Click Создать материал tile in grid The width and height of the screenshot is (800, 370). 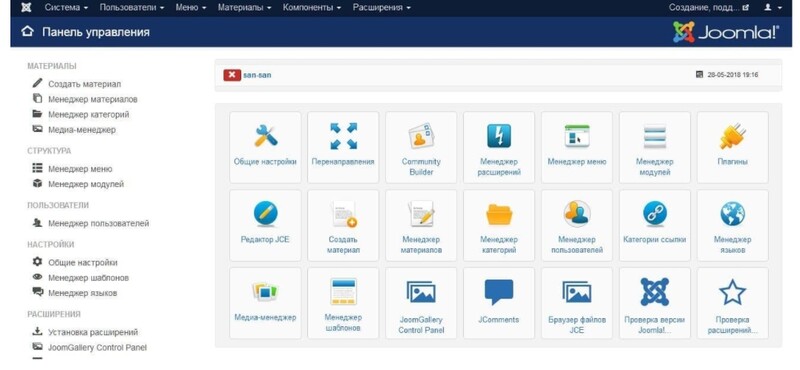343,225
